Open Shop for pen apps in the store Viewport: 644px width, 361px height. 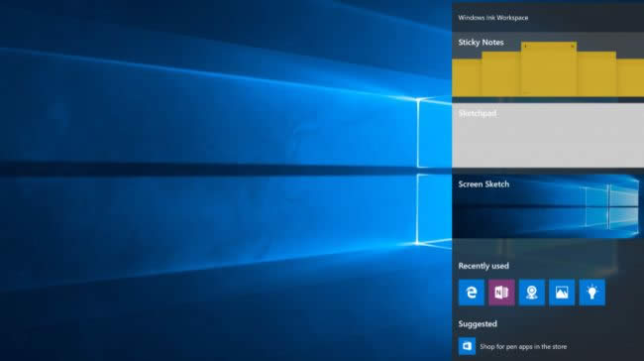523,346
